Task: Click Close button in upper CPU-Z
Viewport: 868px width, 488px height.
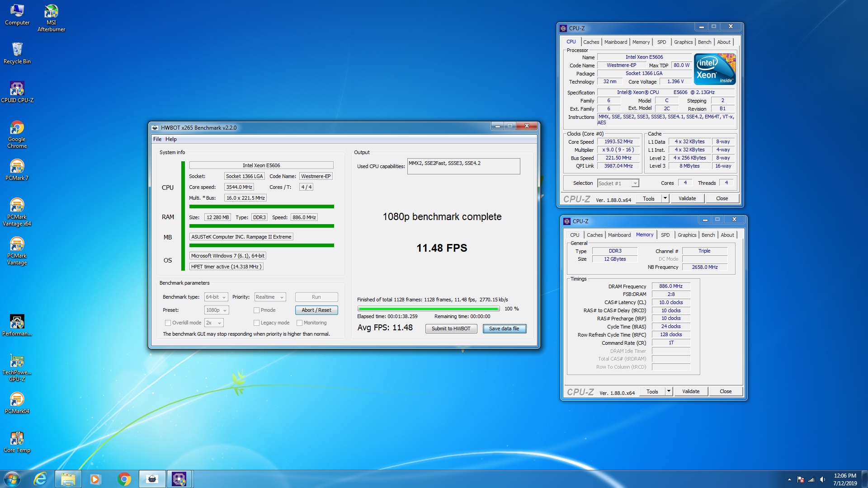Action: tap(722, 198)
